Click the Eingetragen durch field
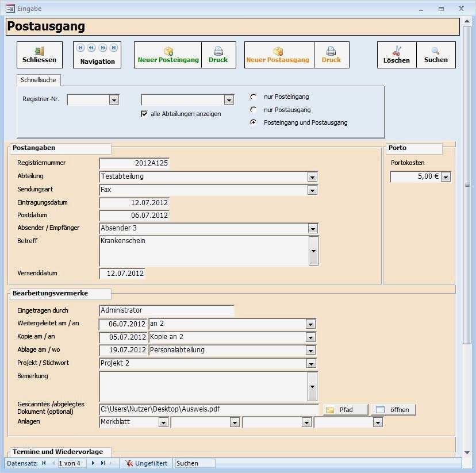The image size is (476, 473). tap(167, 310)
